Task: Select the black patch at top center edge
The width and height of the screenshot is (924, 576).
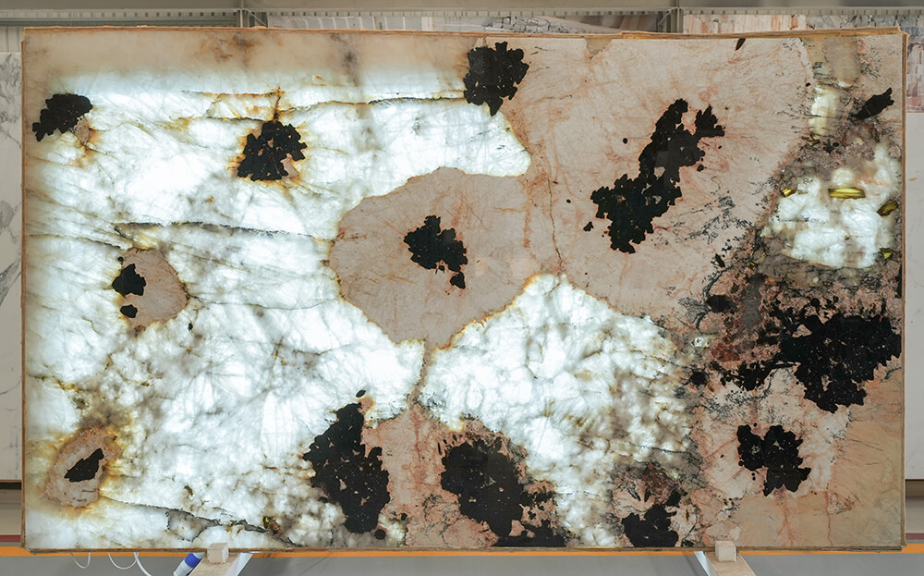Action: coord(494,74)
